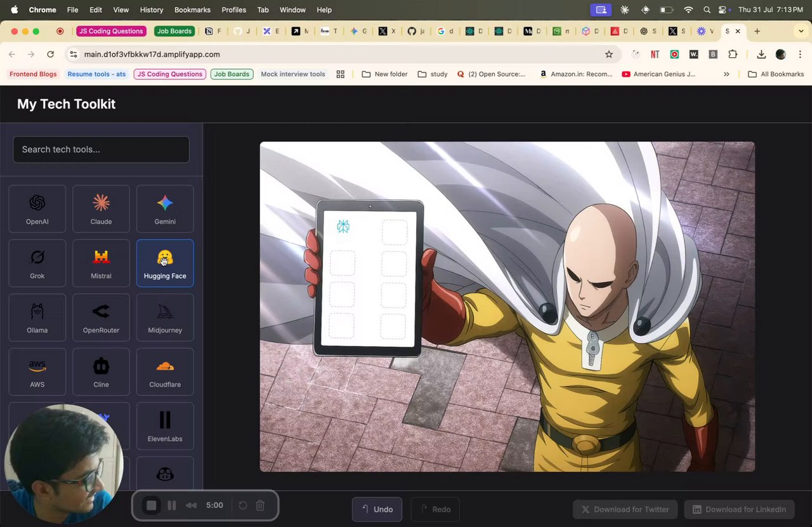812x527 pixels.
Task: Click Download for Twitter
Action: (x=625, y=509)
